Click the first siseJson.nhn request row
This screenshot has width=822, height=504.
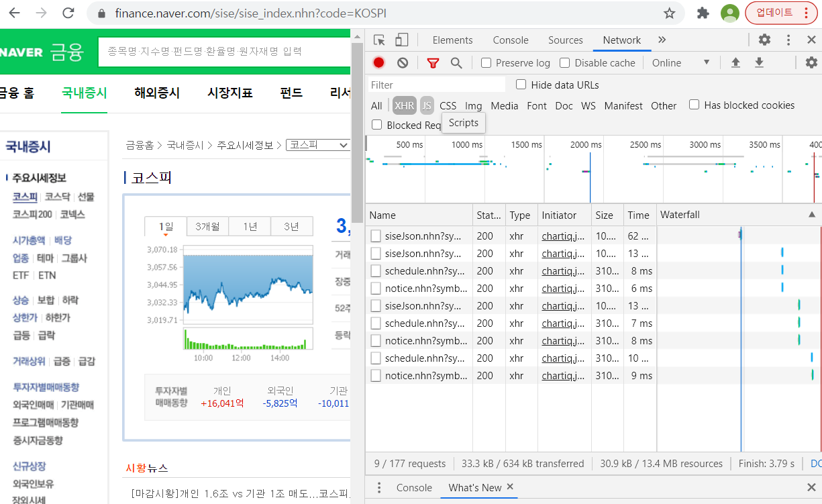point(511,236)
